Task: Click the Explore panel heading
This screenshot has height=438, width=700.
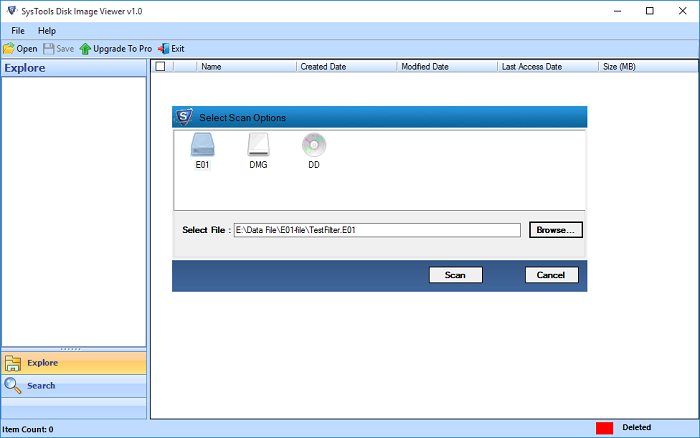Action: coord(25,68)
